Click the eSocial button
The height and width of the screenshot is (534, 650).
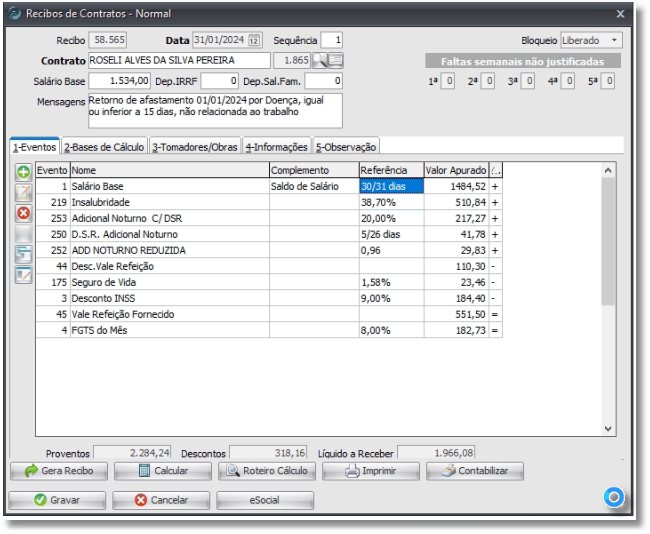[265, 500]
